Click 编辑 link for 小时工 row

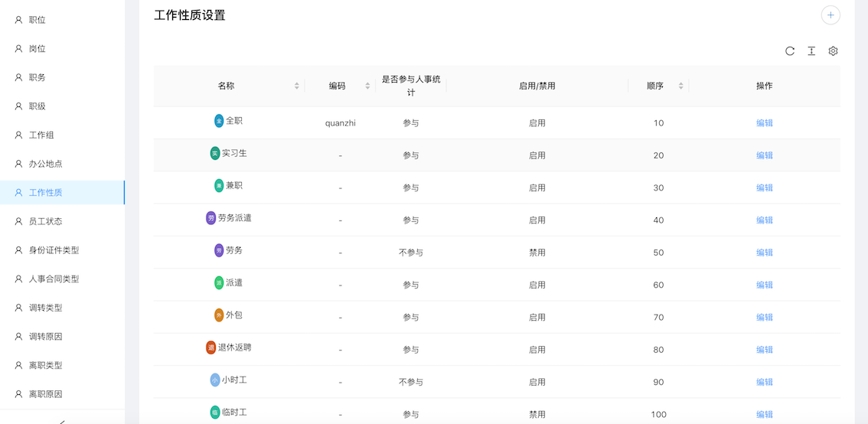(764, 382)
